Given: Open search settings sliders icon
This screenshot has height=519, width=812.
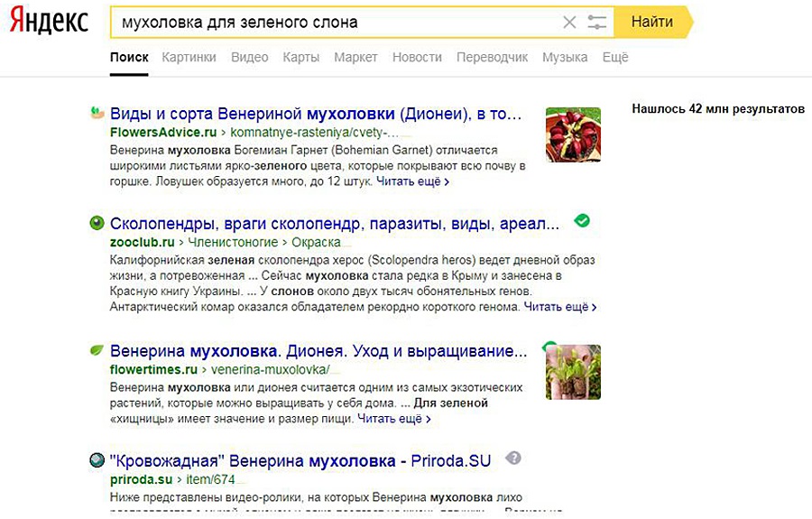Looking at the screenshot, I should 597,23.
